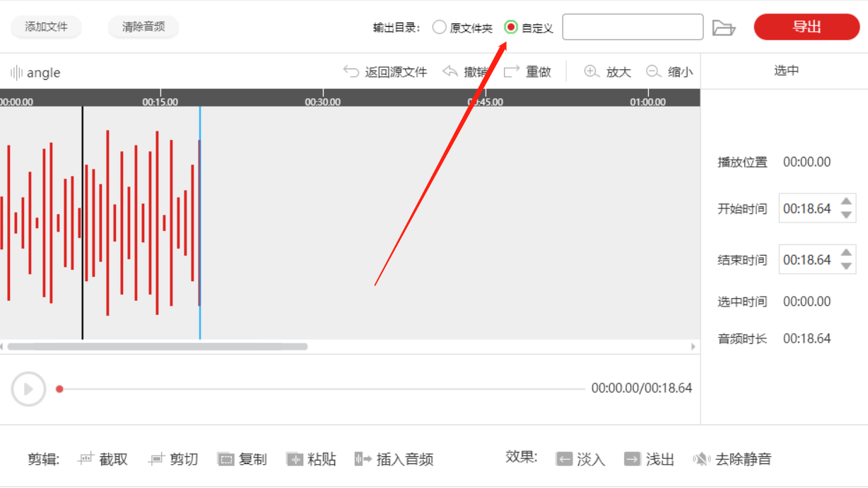This screenshot has width=868, height=488.
Task: Click the circular play button
Action: [29, 389]
